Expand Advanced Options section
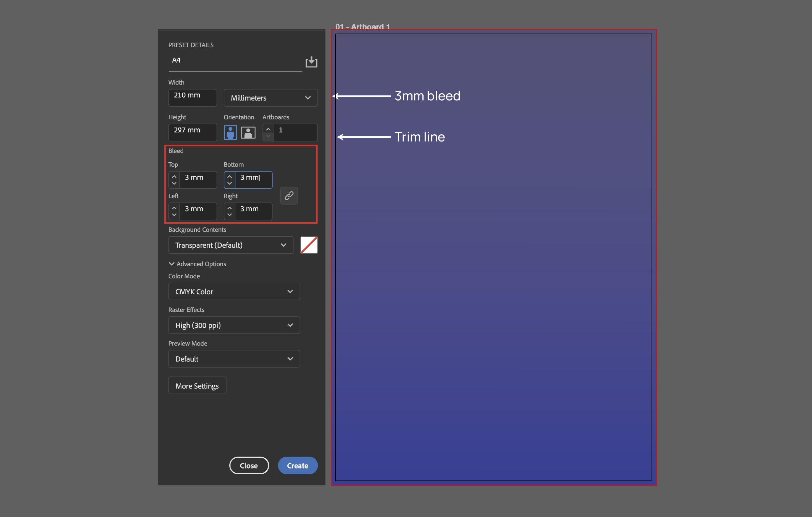 pos(197,264)
